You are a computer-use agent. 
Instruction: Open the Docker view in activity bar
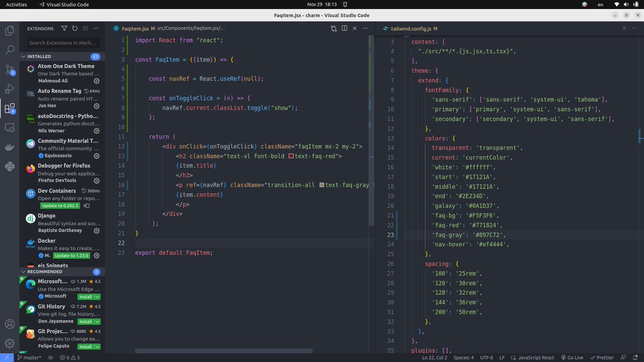click(x=10, y=147)
